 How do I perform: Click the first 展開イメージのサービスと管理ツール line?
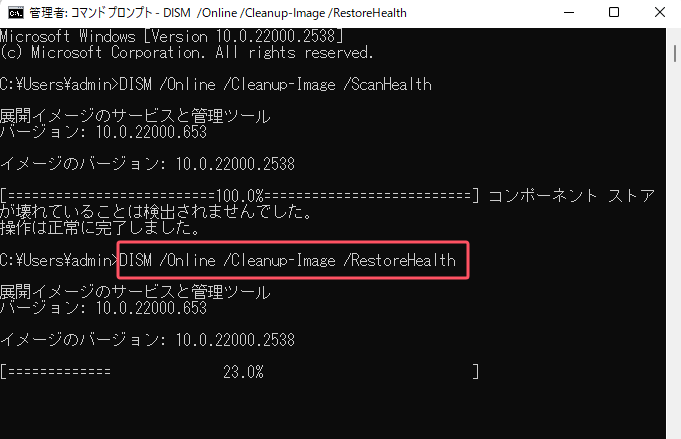click(x=134, y=116)
